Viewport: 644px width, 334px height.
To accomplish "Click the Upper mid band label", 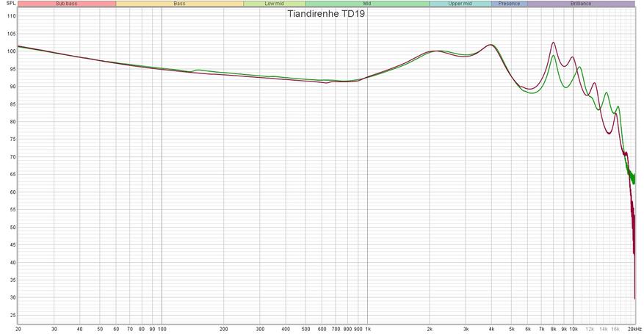I will click(x=460, y=4).
